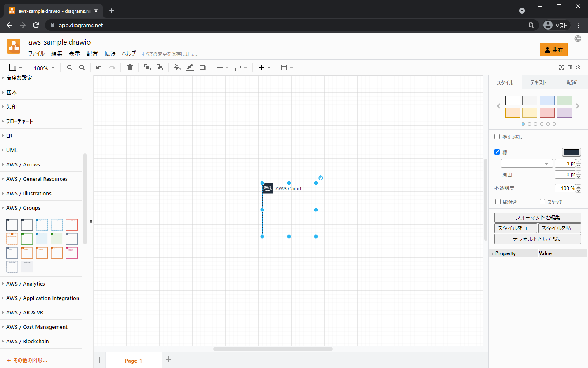Click the 共有 share button
The image size is (588, 368).
tap(553, 50)
